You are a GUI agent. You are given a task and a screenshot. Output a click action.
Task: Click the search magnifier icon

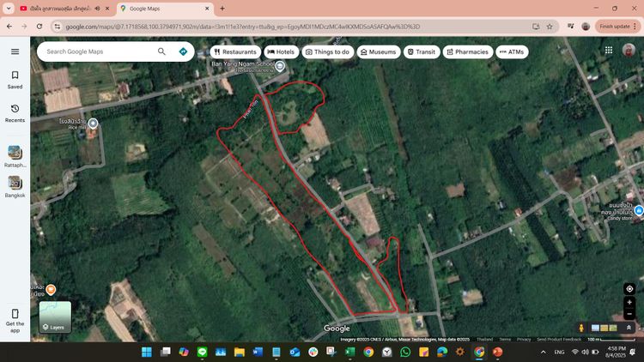[161, 51]
